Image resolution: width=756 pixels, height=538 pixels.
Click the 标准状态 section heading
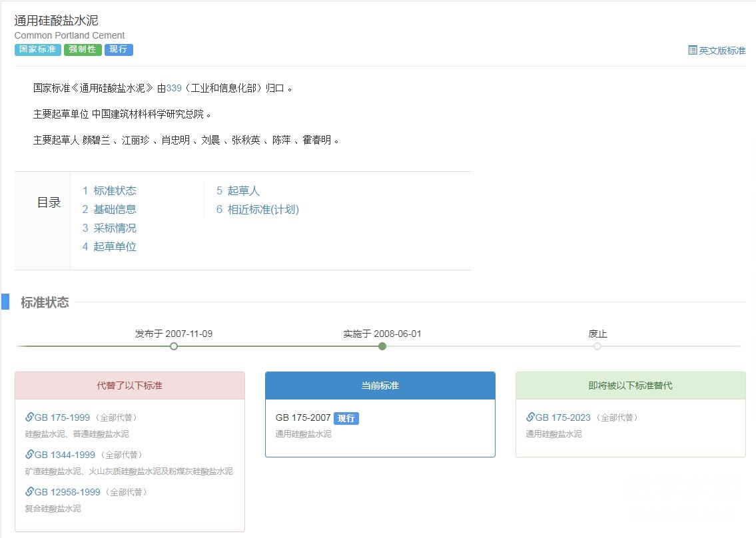45,303
